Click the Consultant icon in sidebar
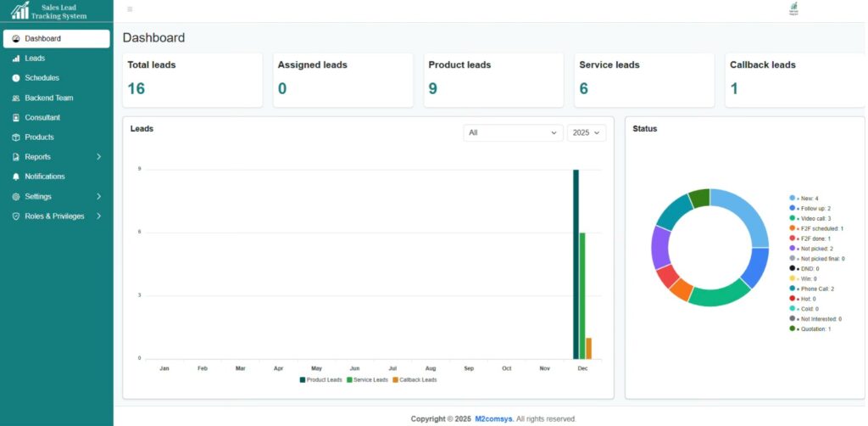This screenshot has height=426, width=868. (x=16, y=118)
